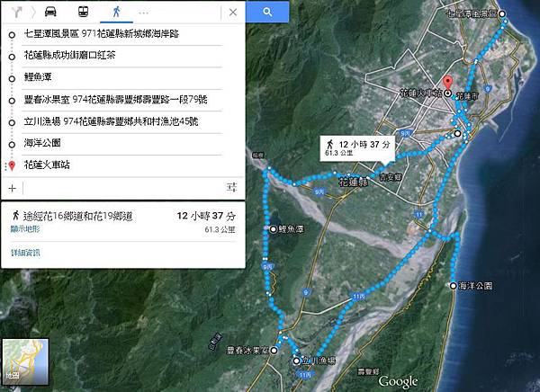Click waypoint circle beside 七星潭風景區
This screenshot has width=540, height=392.
pyautogui.click(x=12, y=35)
